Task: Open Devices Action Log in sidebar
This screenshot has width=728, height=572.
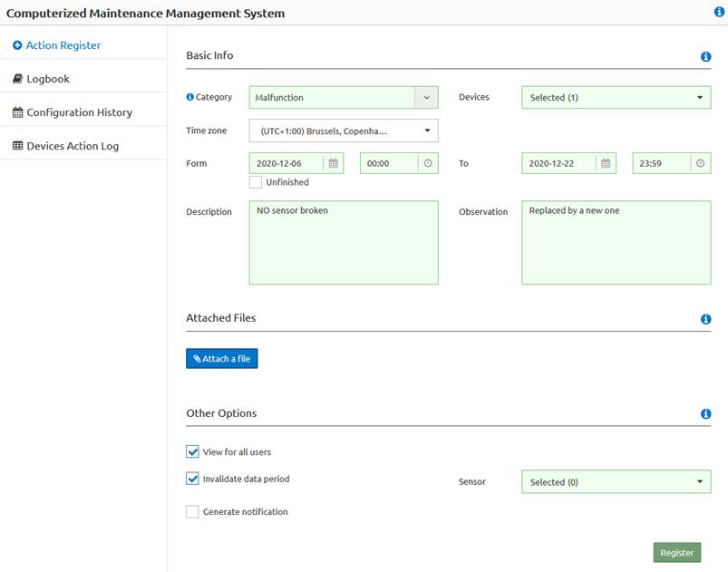Action: click(x=83, y=146)
